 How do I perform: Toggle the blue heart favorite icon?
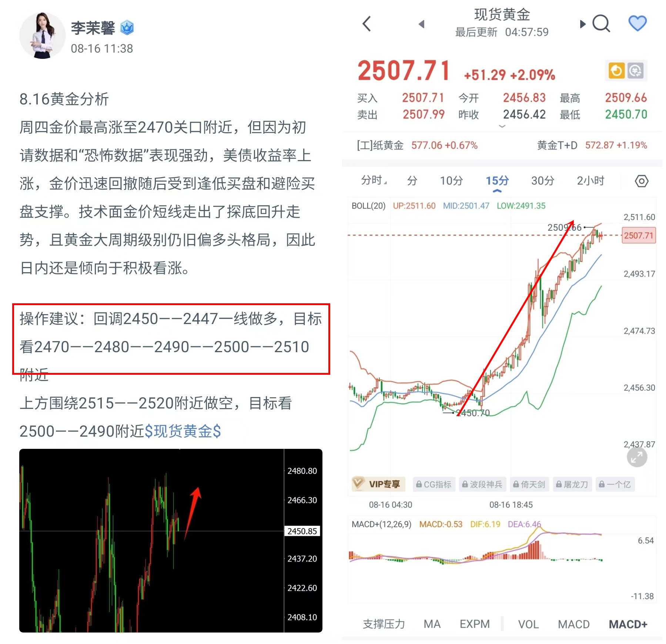tap(637, 23)
